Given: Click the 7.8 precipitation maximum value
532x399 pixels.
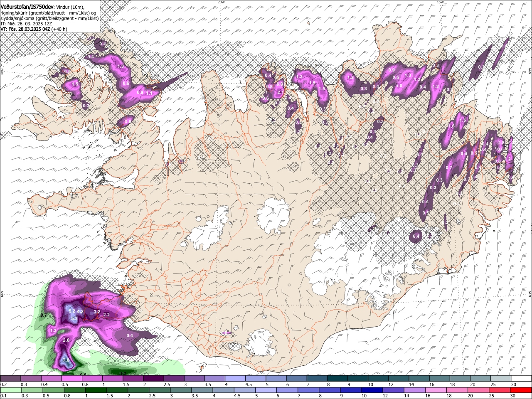Looking at the screenshot, I should (66, 360).
